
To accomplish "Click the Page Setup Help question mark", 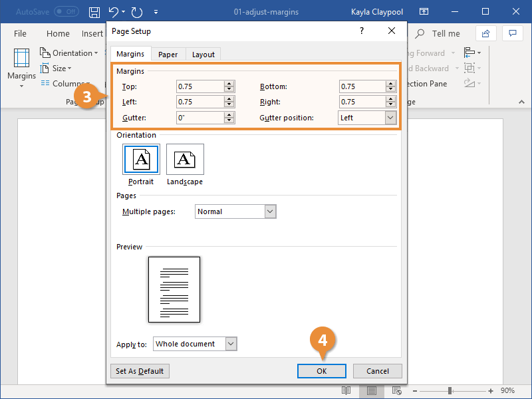I will coord(362,31).
